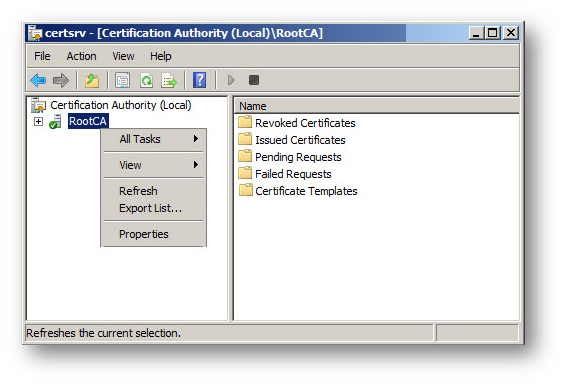Click the certsrv title bar application icon
Image resolution: width=567 pixels, height=387 pixels.
(x=35, y=33)
